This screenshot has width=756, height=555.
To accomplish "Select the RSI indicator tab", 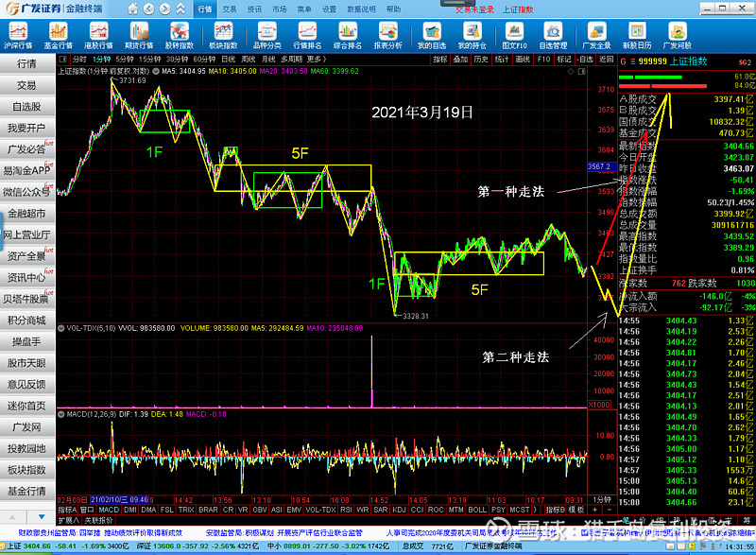I will coord(346,510).
